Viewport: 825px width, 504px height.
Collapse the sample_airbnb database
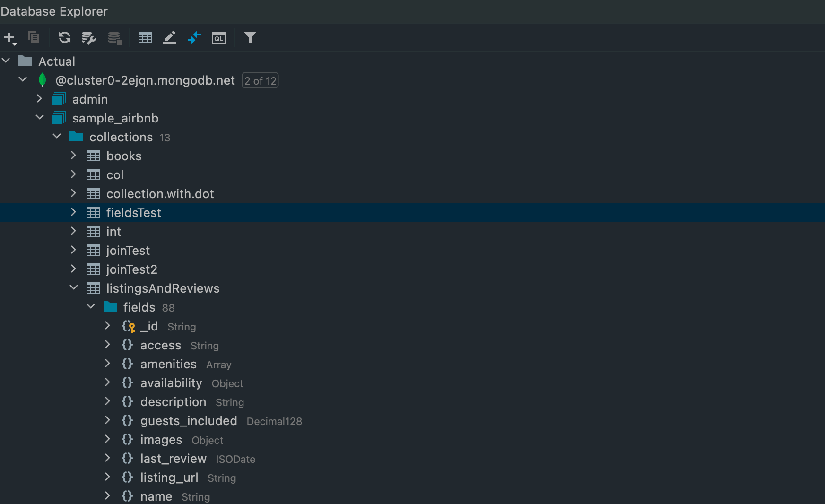pos(40,117)
